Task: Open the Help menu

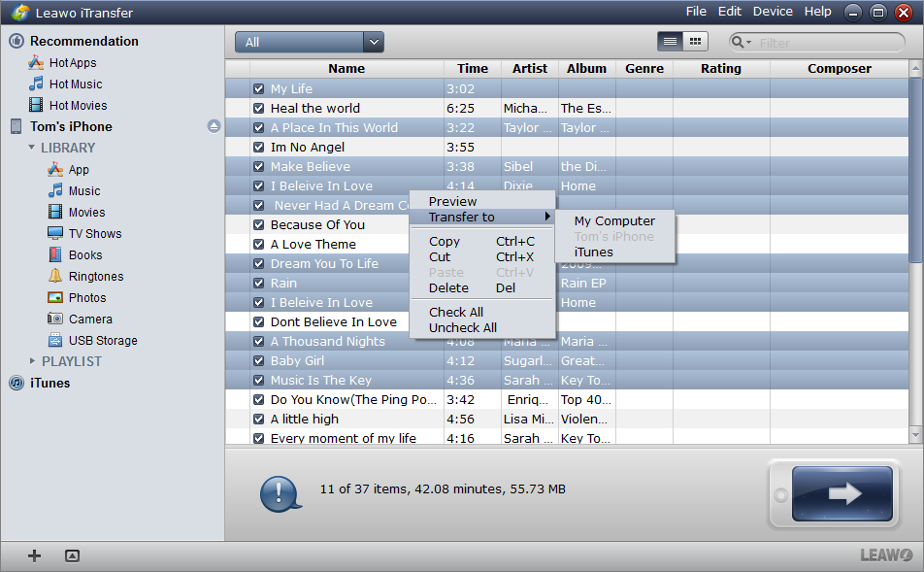Action: (818, 12)
